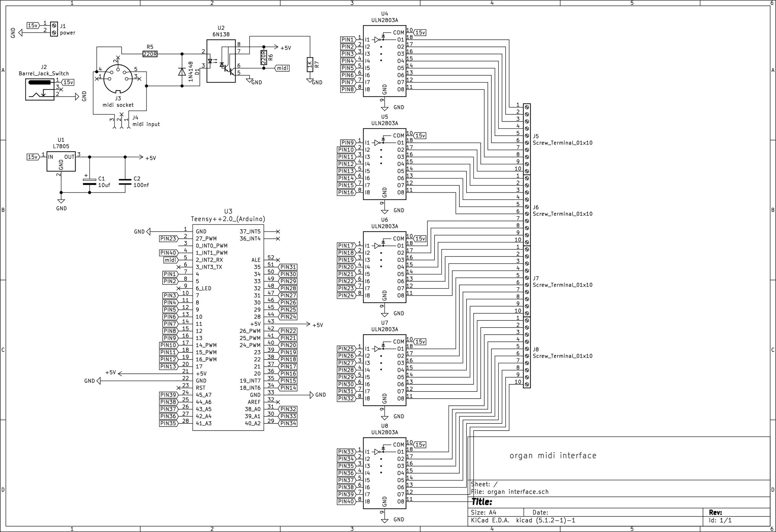Click the J3 midi socket connector symbol

click(x=118, y=78)
